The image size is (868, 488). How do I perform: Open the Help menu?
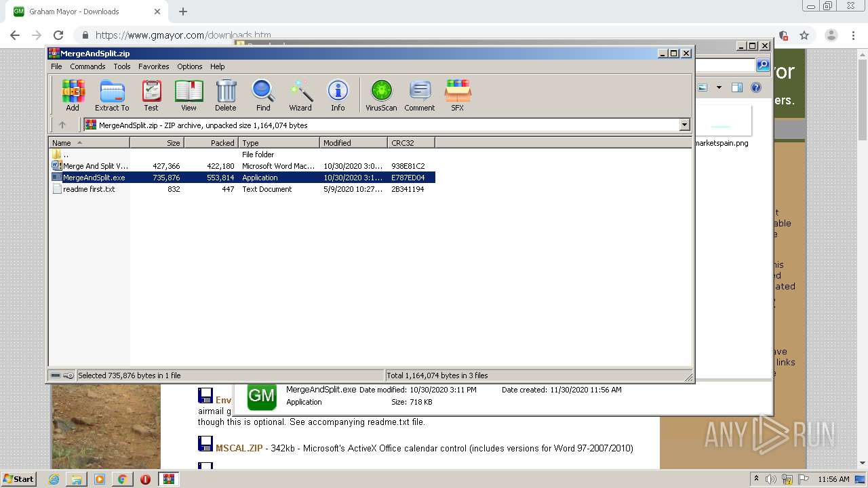click(x=218, y=66)
